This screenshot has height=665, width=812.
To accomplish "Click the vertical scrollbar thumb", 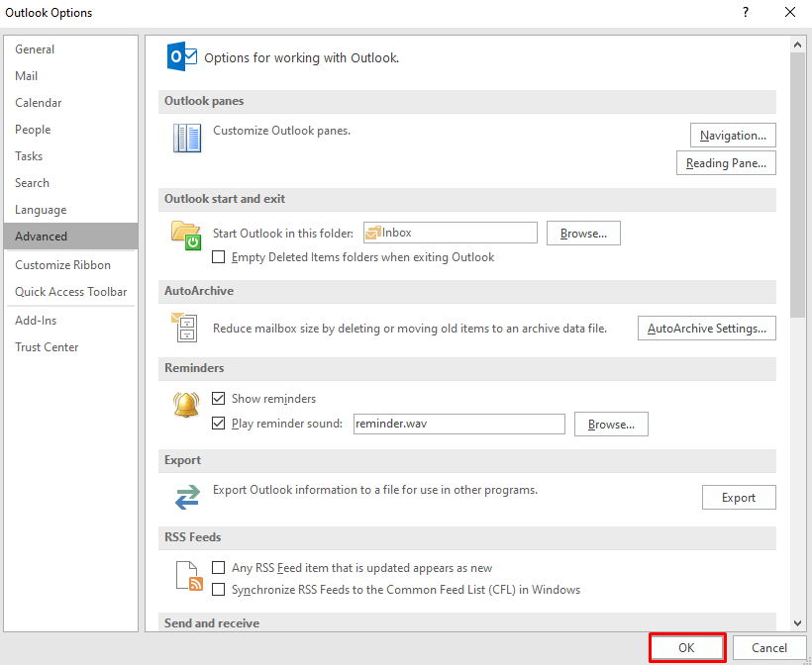I will coord(797,185).
